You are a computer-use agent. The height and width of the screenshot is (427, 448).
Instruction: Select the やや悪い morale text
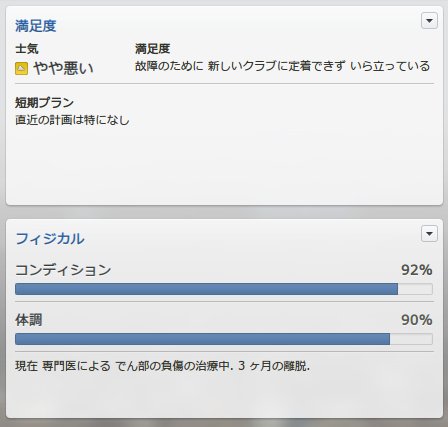click(63, 68)
